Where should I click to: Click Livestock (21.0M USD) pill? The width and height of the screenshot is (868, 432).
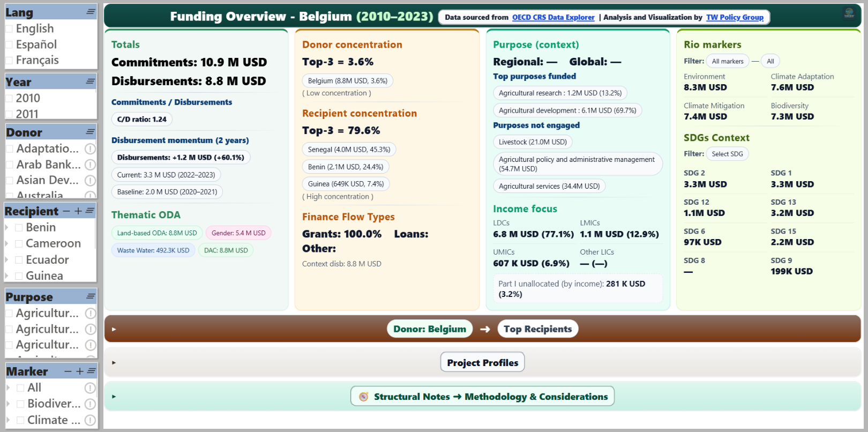(x=533, y=142)
